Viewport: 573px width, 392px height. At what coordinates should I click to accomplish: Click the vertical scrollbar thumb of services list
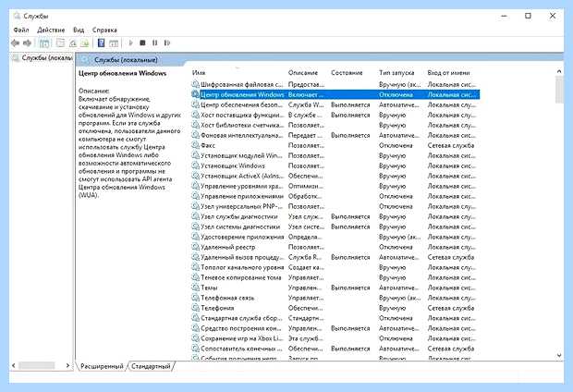click(559, 91)
